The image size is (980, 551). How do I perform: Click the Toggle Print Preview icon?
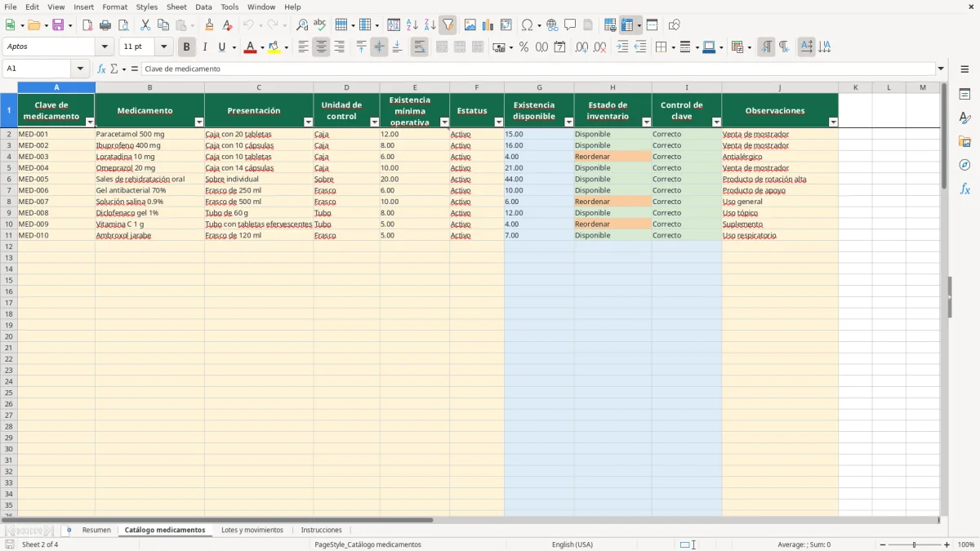[122, 25]
